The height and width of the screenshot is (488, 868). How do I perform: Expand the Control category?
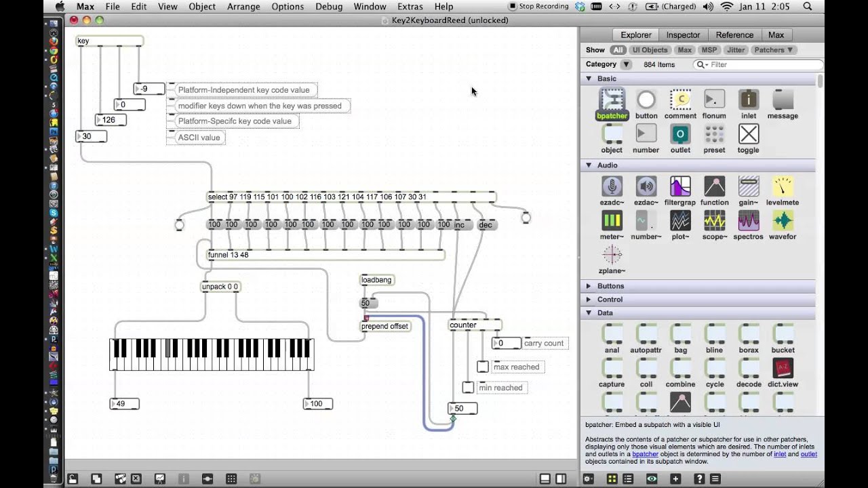click(x=589, y=300)
